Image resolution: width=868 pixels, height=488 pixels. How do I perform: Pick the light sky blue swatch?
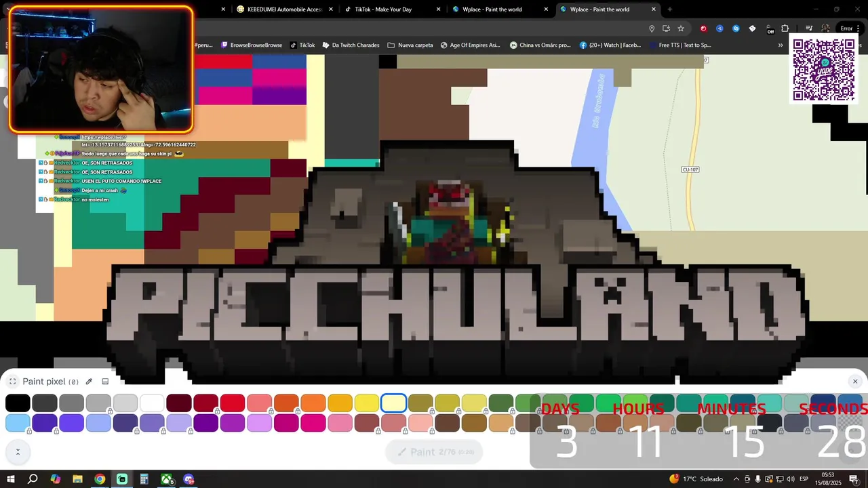[18, 424]
